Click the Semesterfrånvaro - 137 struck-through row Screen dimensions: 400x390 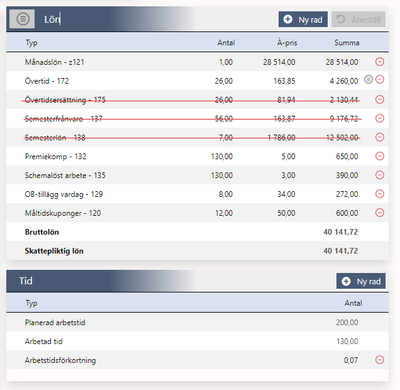(197, 118)
